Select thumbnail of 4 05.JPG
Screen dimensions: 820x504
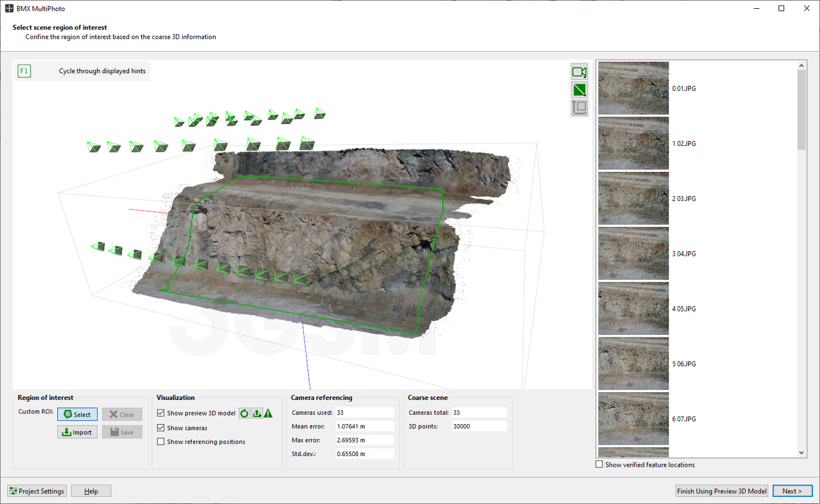[x=633, y=308]
